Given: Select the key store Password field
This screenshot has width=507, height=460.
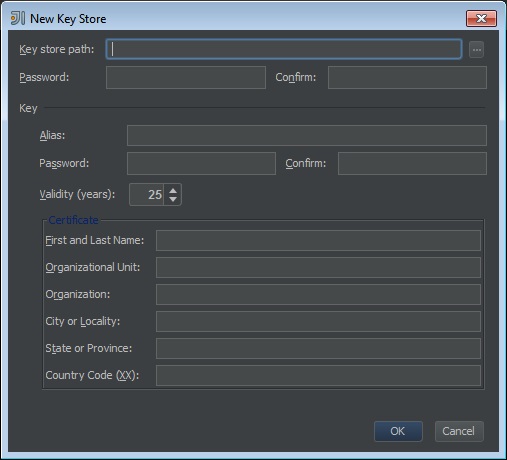Looking at the screenshot, I should [x=186, y=77].
